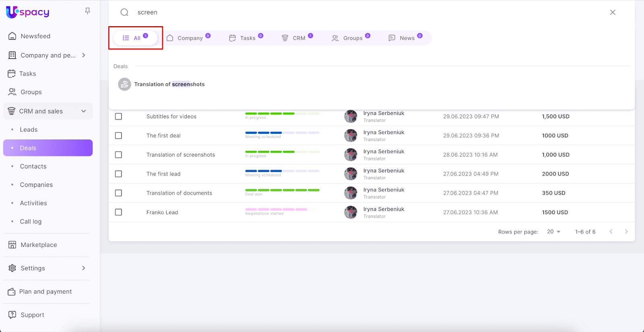This screenshot has width=644, height=332.
Task: Expand Company and people submenu arrow
Action: pyautogui.click(x=84, y=55)
